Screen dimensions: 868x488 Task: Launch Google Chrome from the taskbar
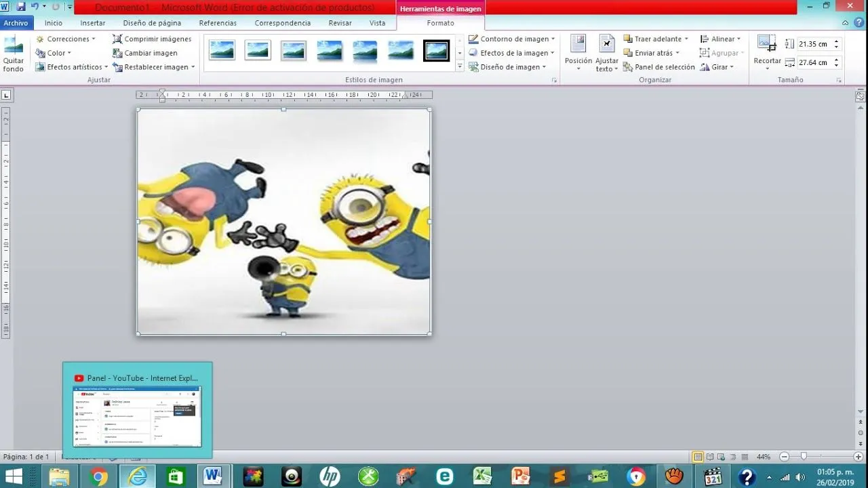point(98,475)
